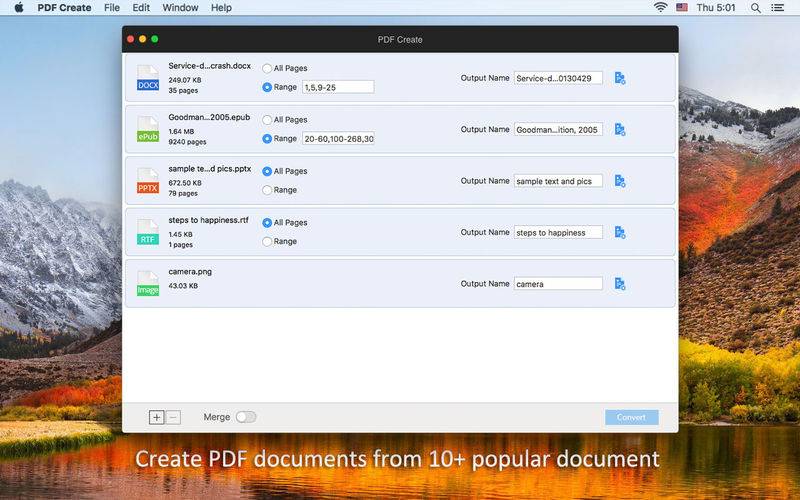800x500 pixels.
Task: Click the 9240 pages count text
Action: 187,142
